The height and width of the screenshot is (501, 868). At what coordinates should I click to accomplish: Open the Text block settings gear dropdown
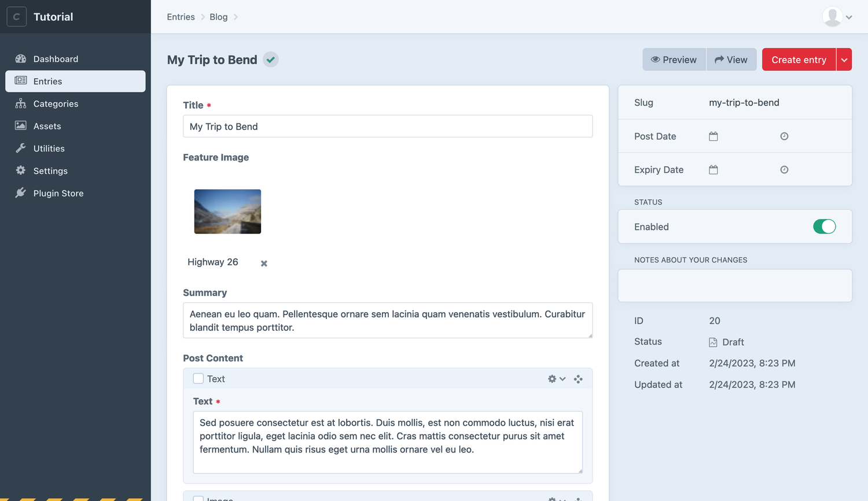(556, 379)
